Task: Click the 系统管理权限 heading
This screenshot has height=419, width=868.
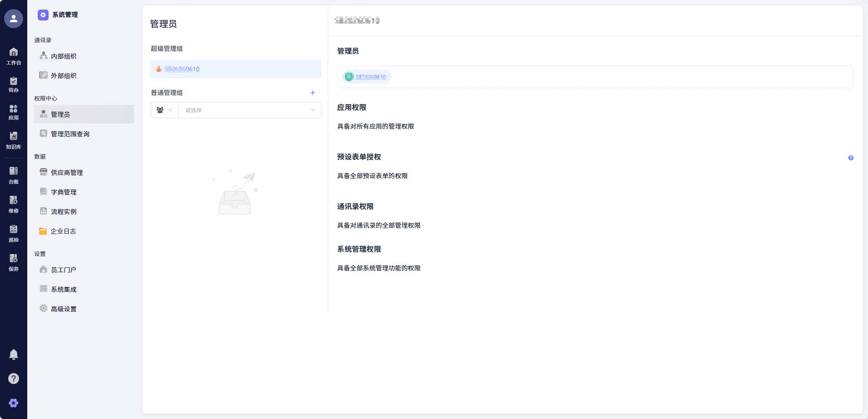Action: tap(359, 249)
